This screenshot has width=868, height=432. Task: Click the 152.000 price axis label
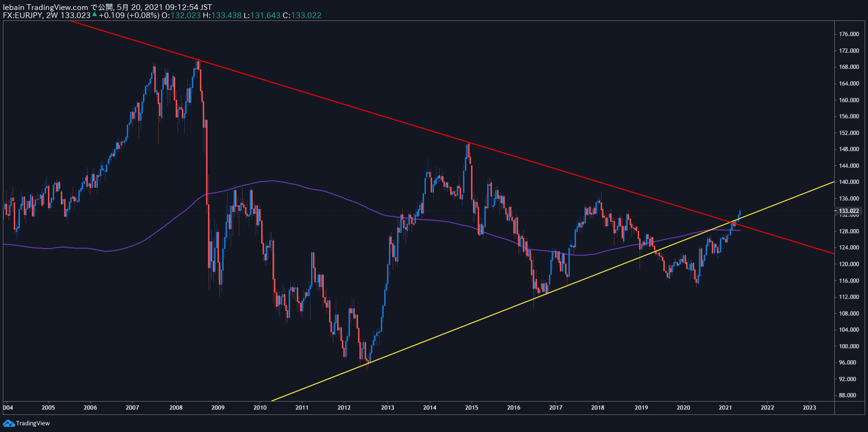click(849, 133)
